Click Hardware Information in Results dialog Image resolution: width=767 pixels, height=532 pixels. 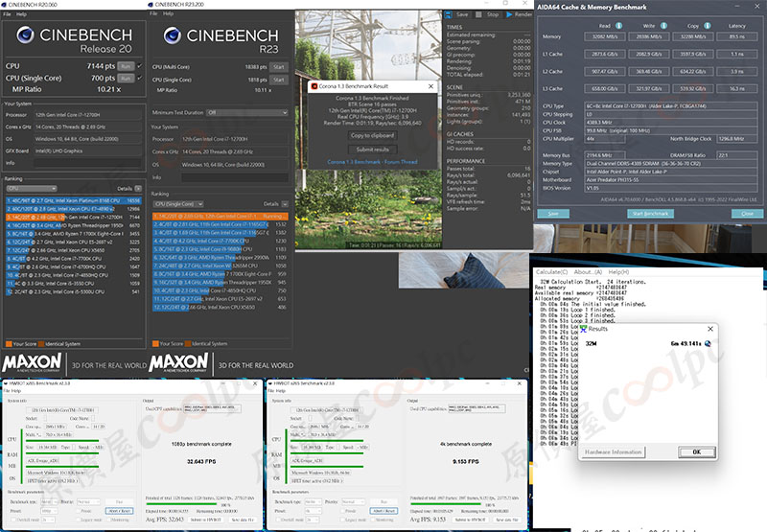(613, 452)
